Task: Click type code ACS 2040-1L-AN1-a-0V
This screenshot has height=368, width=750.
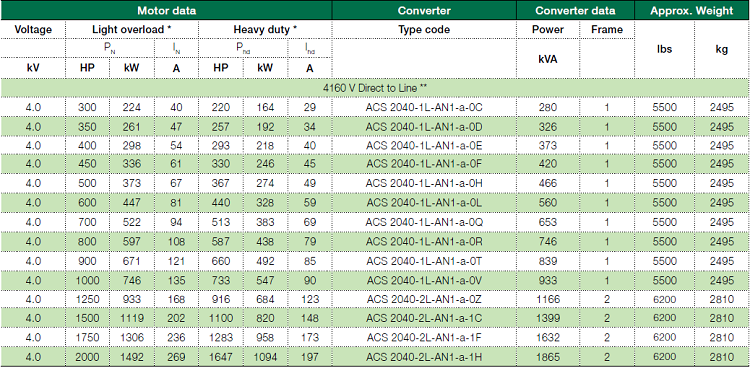Action: coord(424,280)
